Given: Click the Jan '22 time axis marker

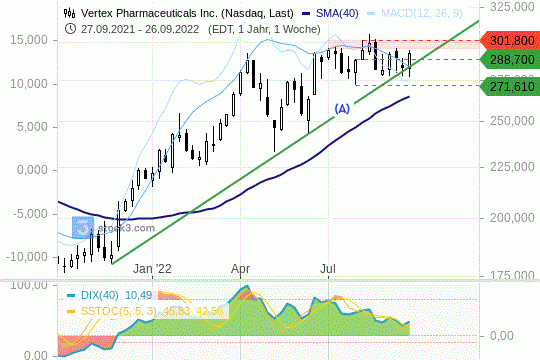Looking at the screenshot, I should [x=152, y=269].
